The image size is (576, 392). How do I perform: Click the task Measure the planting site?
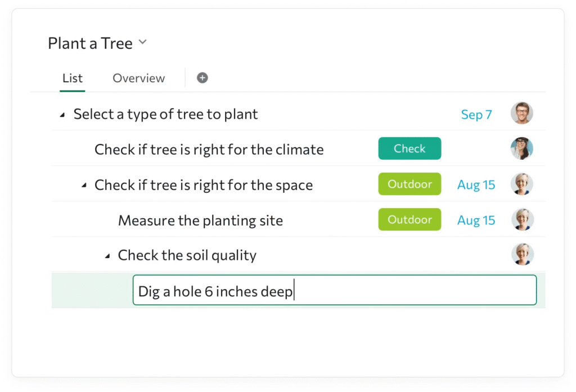point(200,220)
